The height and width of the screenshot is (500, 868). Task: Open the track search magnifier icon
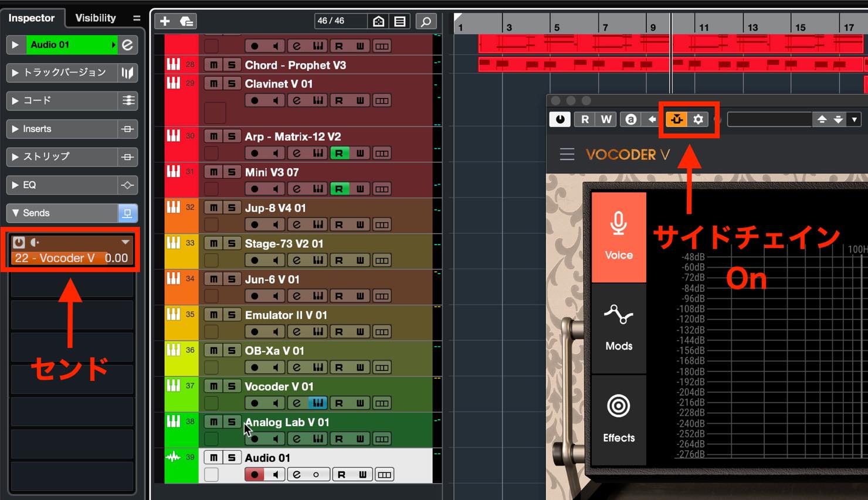(x=426, y=22)
